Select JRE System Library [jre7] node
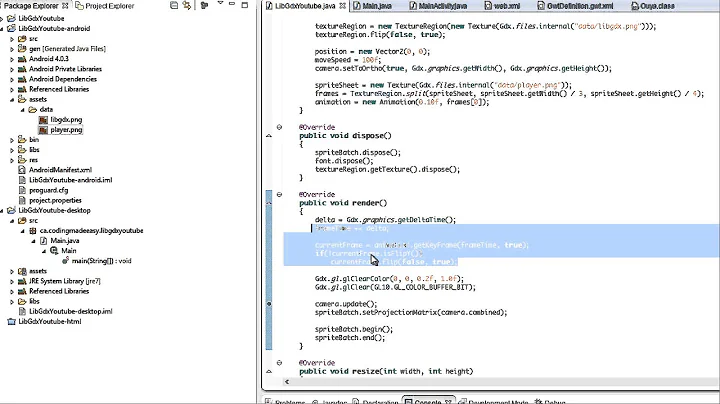The height and width of the screenshot is (404, 720). (65, 281)
